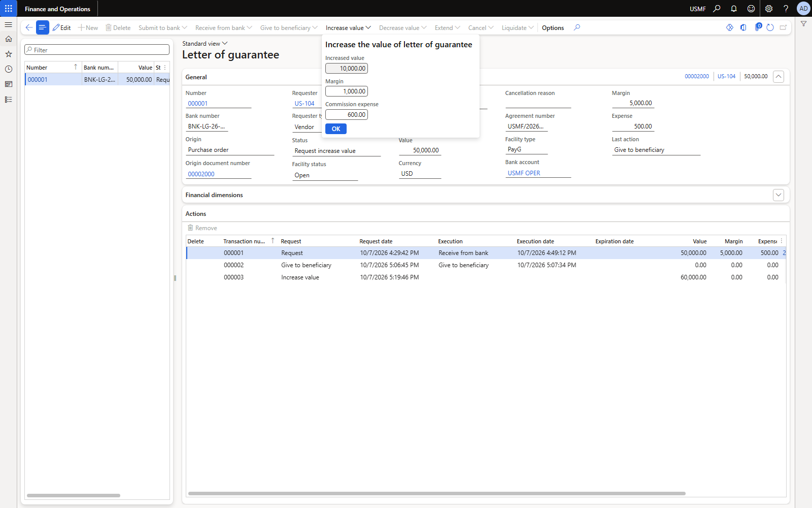This screenshot has width=812, height=508.
Task: Open Recent clock icon in sidebar
Action: [9, 69]
